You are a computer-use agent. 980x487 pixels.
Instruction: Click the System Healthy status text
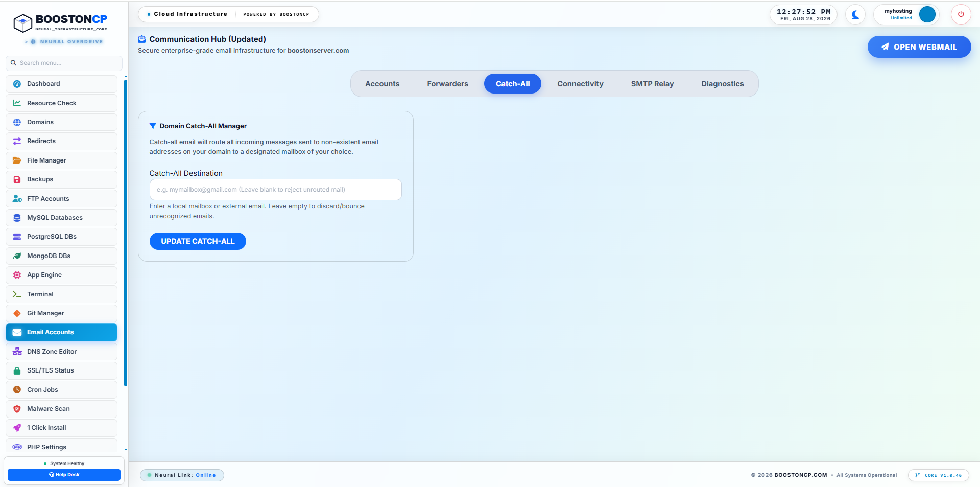tap(67, 463)
